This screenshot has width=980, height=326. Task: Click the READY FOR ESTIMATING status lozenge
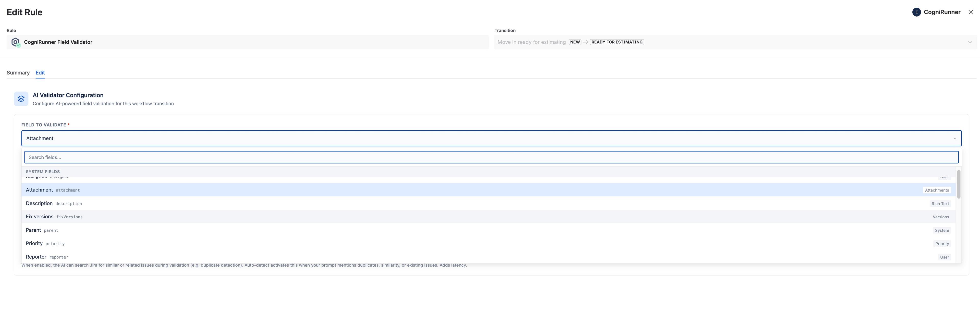[x=616, y=42]
